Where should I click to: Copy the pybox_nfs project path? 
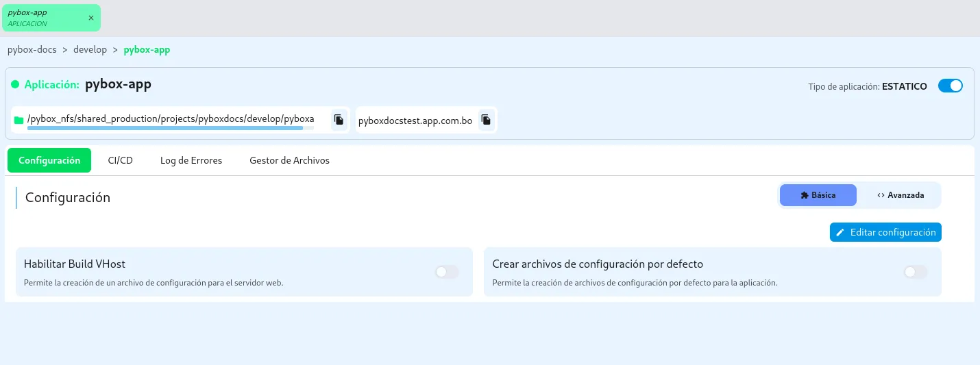coord(339,119)
